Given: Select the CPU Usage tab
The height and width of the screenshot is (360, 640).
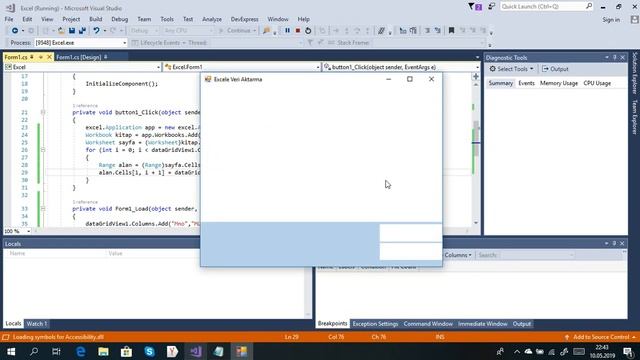Looking at the screenshot, I should pos(597,83).
